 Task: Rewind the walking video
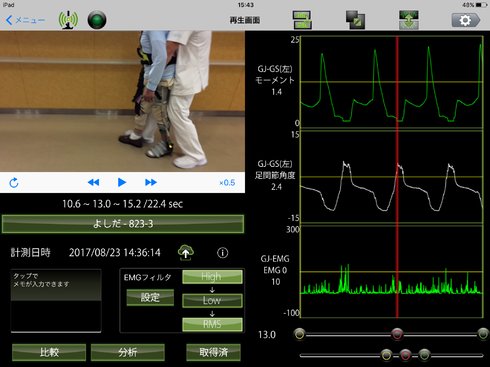coord(93,182)
